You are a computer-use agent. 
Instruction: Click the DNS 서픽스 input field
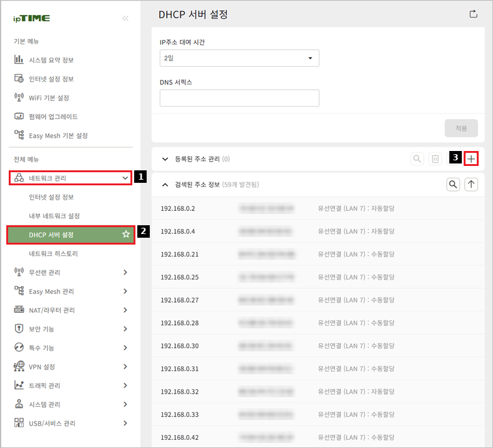(239, 98)
